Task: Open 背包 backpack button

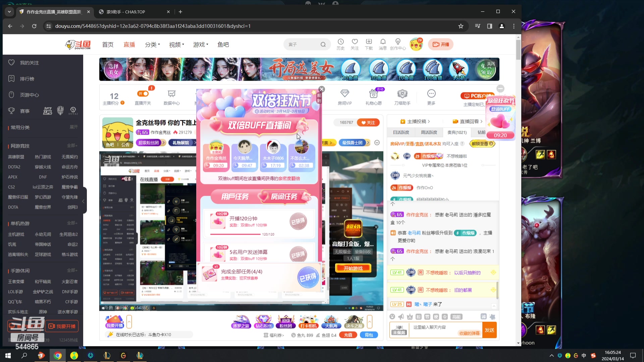Action: (x=369, y=335)
